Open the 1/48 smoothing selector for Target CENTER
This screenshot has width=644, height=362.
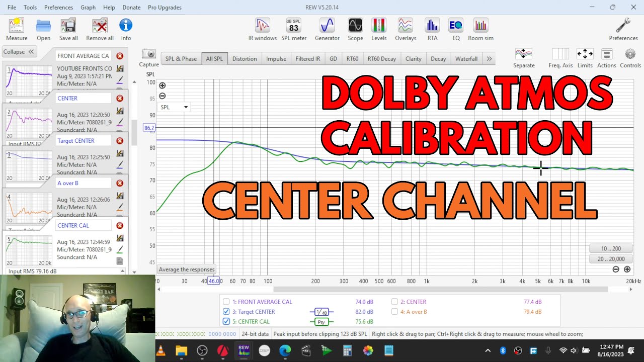point(321,312)
